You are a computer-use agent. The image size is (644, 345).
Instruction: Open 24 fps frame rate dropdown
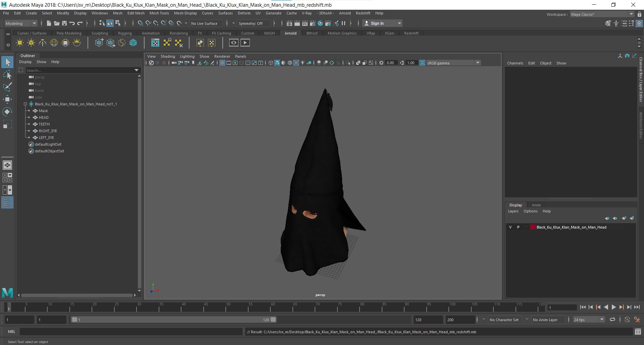[589, 320]
